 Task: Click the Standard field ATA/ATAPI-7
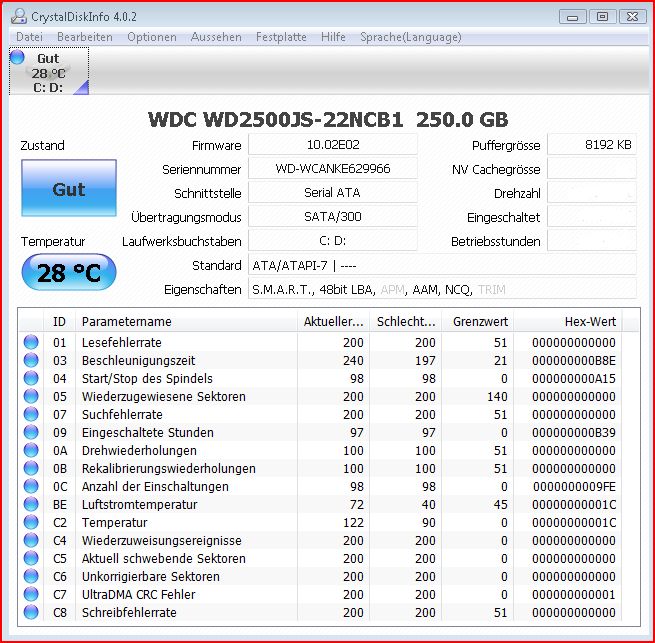[442, 265]
